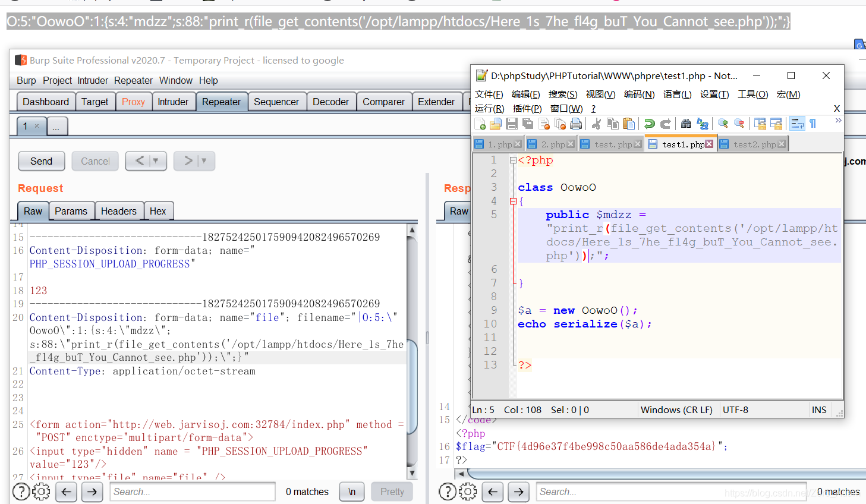Viewport: 866px width, 504px height.
Task: Open file icon in Notepad++ toolbar
Action: tap(496, 124)
